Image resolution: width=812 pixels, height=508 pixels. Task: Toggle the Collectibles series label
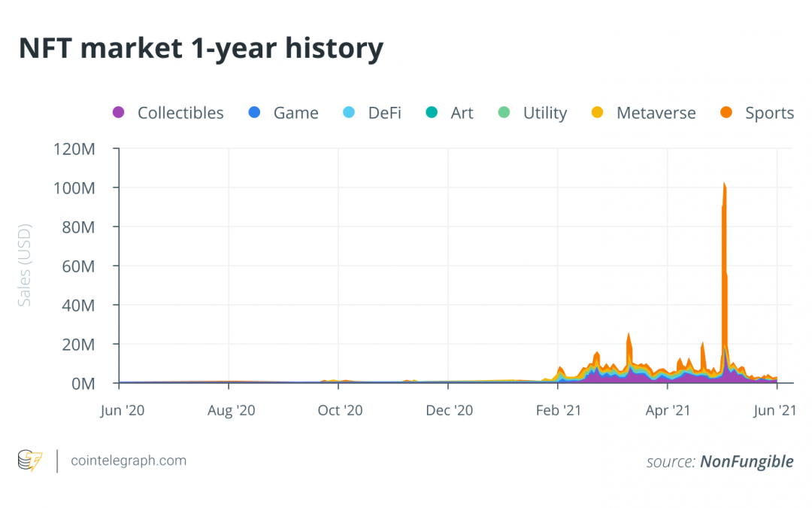tap(180, 113)
